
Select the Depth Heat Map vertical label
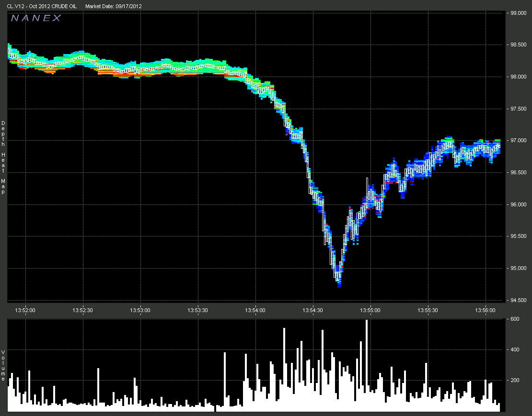3,157
